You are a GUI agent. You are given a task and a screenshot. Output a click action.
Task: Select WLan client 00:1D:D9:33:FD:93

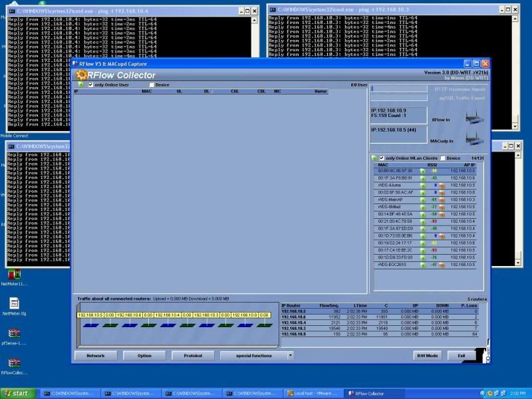425,257
